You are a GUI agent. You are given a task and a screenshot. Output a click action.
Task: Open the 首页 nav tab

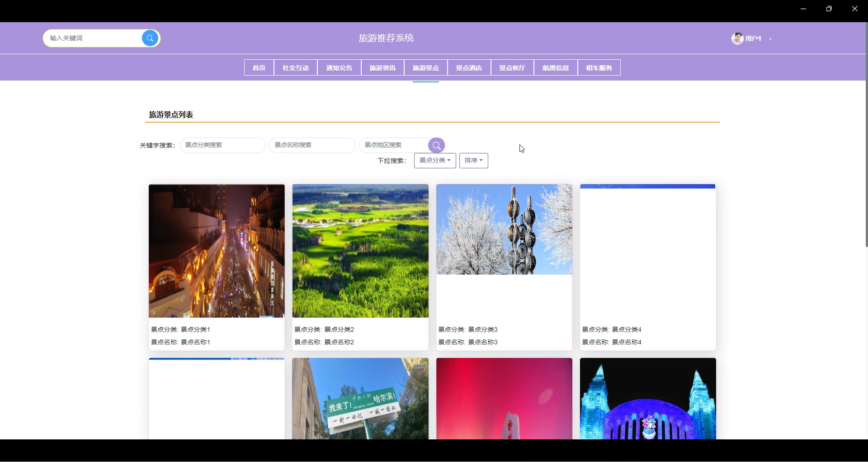pos(259,68)
